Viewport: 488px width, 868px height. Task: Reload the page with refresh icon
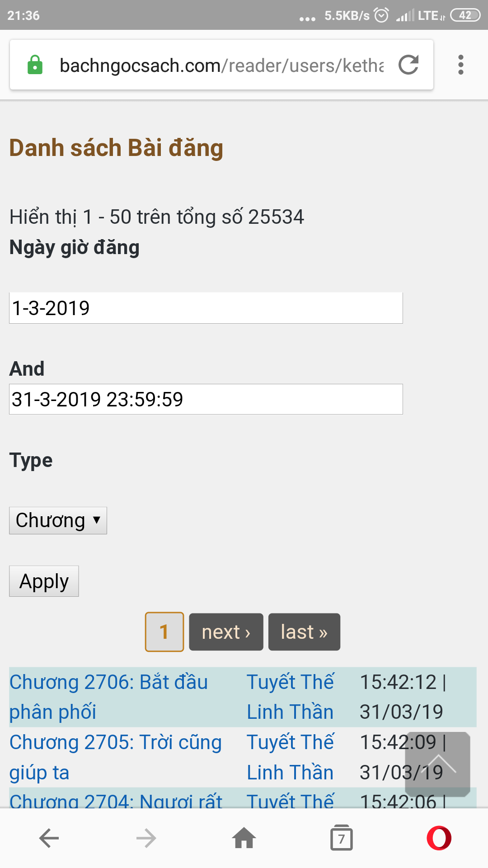tap(409, 65)
